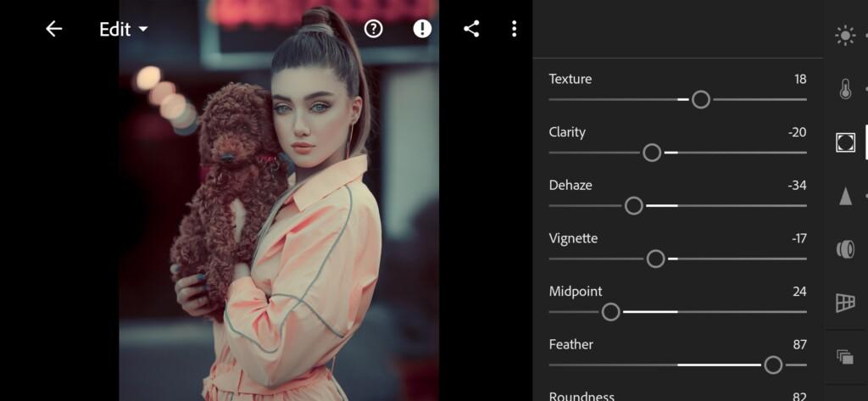Click the Vignette slider handle

pyautogui.click(x=655, y=259)
